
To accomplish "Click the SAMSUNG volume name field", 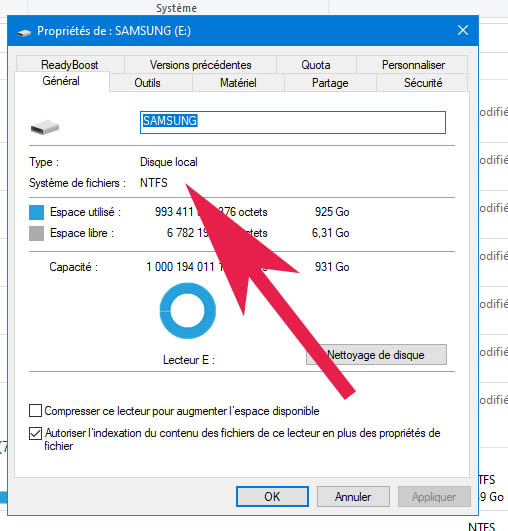I will (293, 122).
